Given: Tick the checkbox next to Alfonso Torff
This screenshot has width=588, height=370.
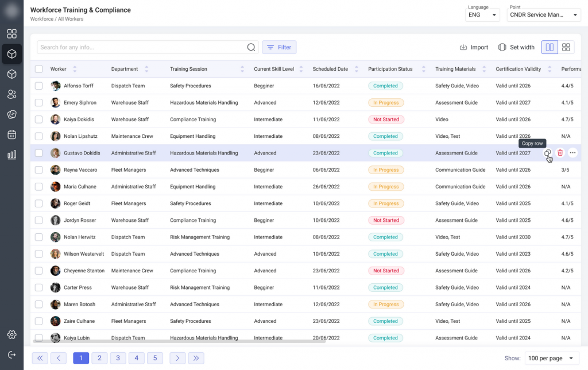Looking at the screenshot, I should [x=40, y=85].
